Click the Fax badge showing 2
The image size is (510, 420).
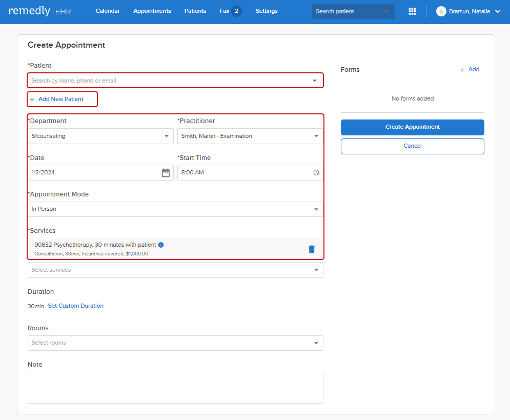pyautogui.click(x=236, y=11)
